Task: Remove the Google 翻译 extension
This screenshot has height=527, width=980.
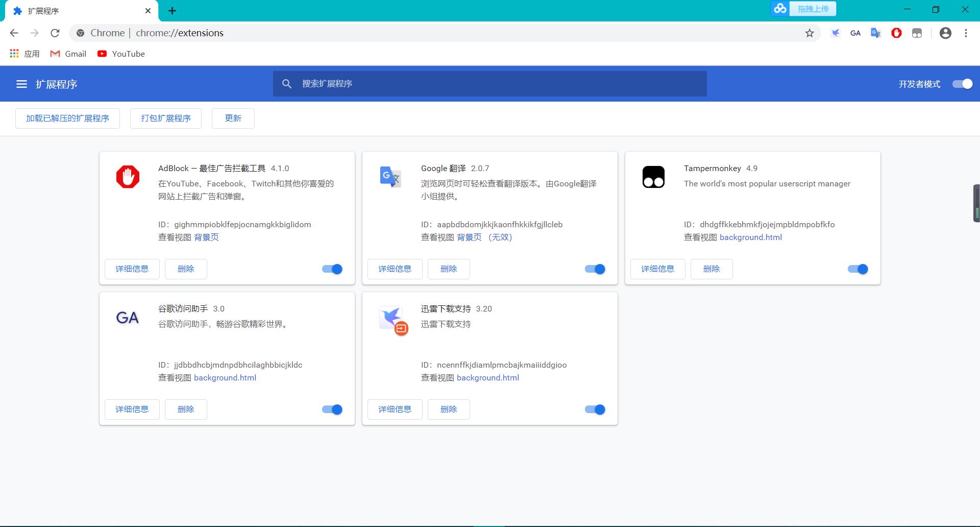Action: pos(448,269)
